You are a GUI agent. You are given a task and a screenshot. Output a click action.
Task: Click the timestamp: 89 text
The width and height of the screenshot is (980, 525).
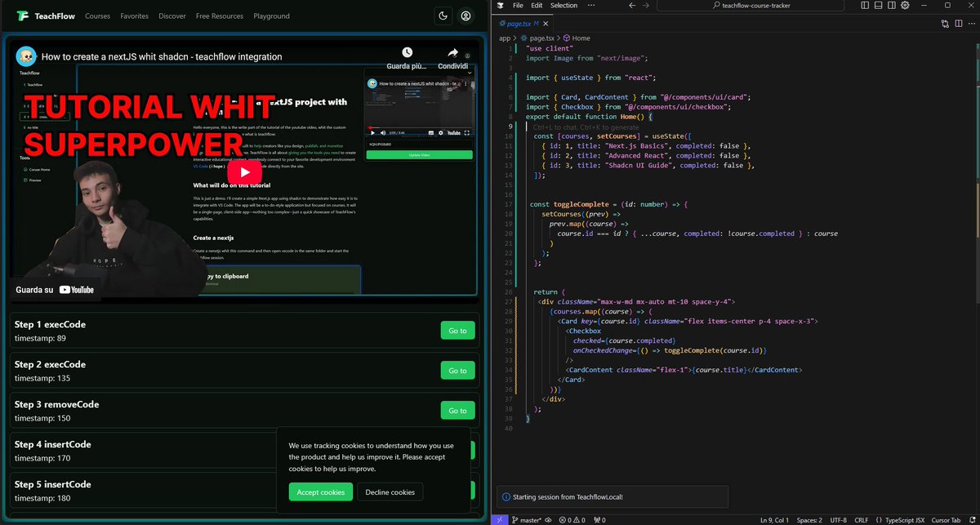pyautogui.click(x=40, y=337)
